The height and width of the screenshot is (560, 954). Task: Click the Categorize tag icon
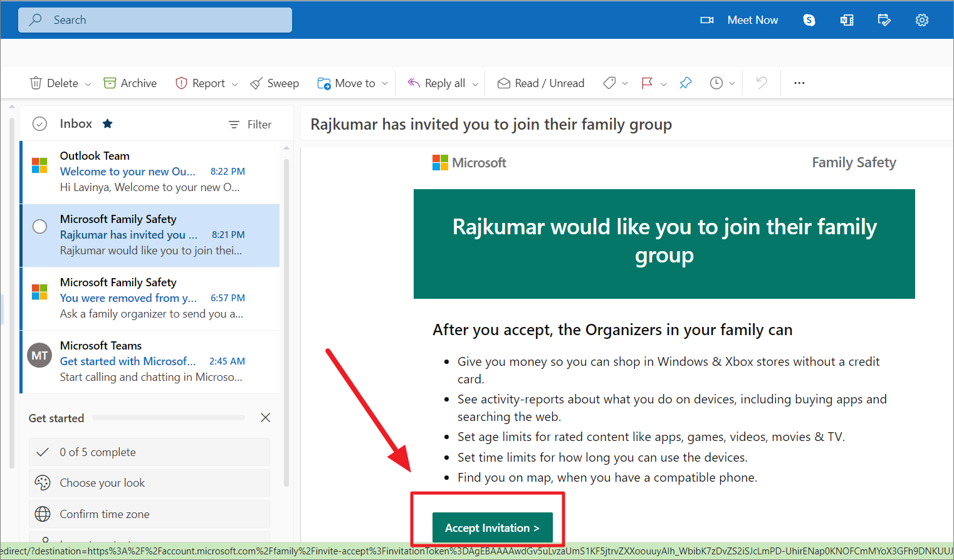click(x=609, y=83)
